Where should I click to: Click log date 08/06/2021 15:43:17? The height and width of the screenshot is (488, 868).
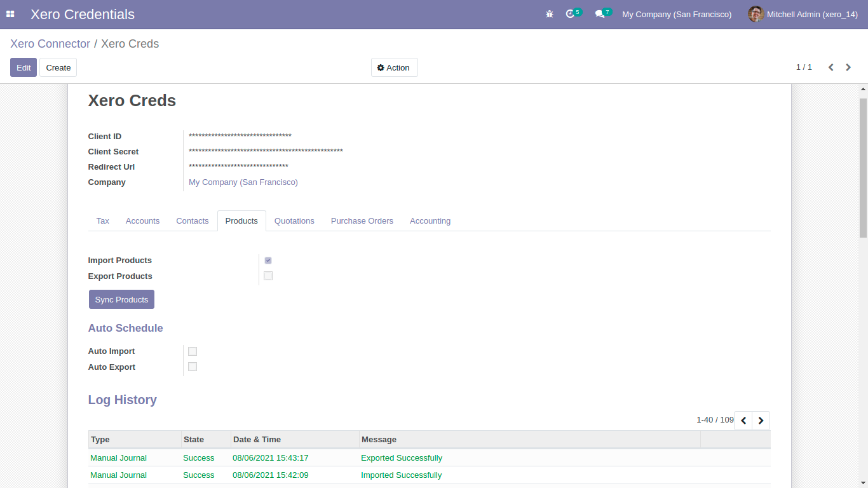(271, 458)
